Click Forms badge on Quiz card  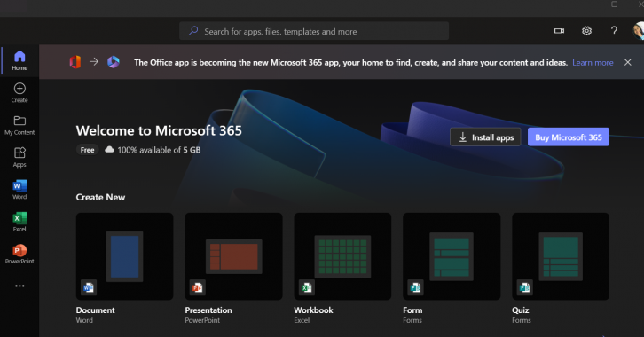click(525, 287)
